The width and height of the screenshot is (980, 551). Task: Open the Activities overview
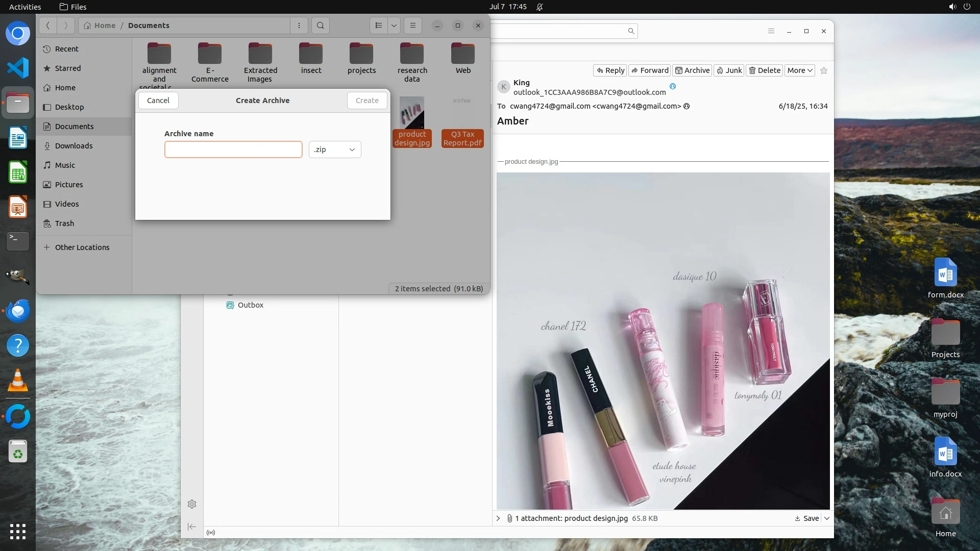tap(25, 7)
